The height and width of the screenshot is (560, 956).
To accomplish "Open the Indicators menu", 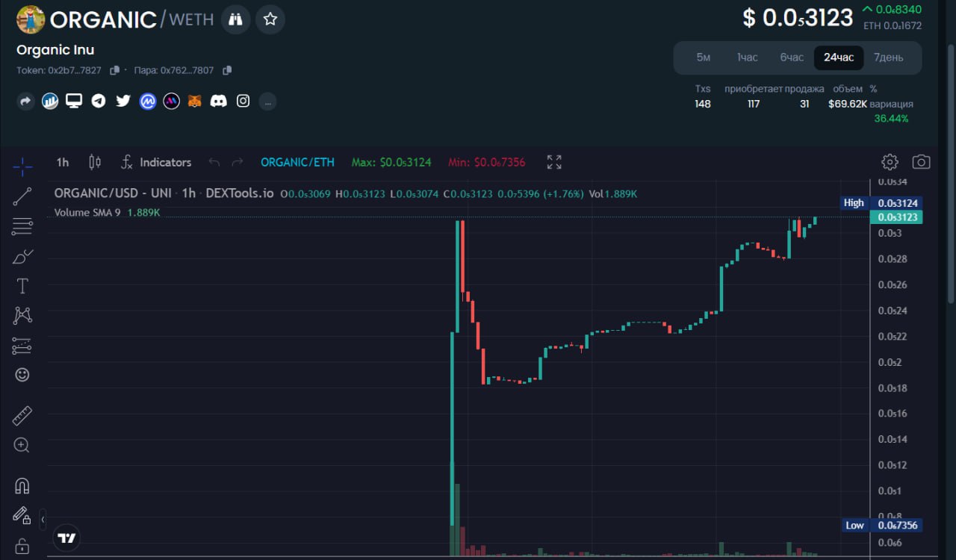I will coord(157,162).
